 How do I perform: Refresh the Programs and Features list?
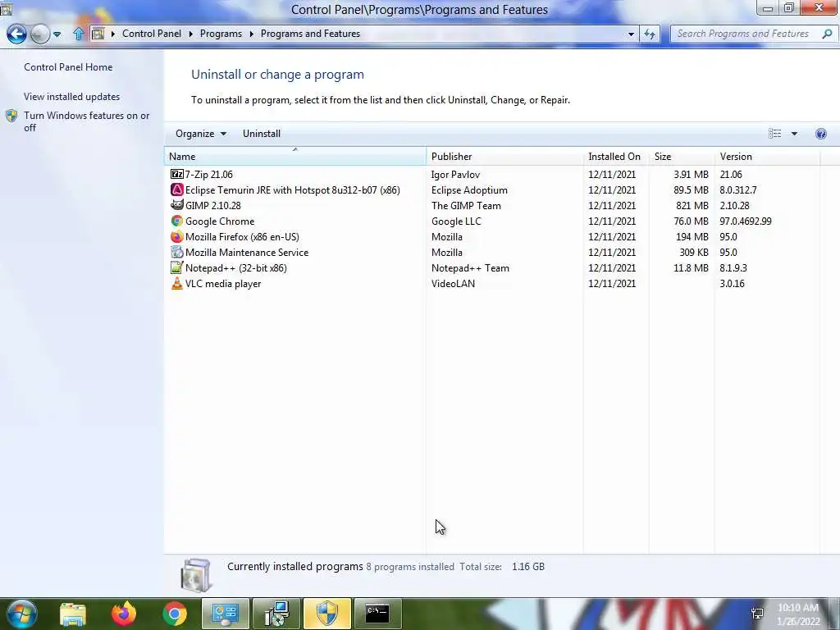pos(650,34)
